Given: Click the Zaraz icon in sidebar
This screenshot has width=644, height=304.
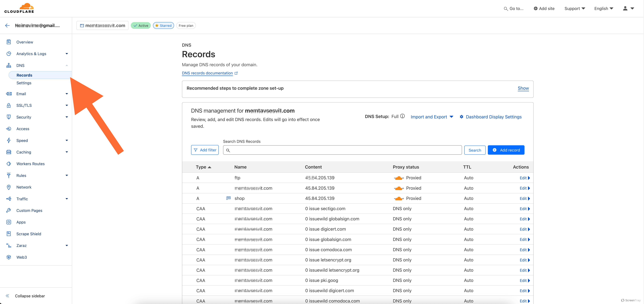Looking at the screenshot, I should point(9,245).
